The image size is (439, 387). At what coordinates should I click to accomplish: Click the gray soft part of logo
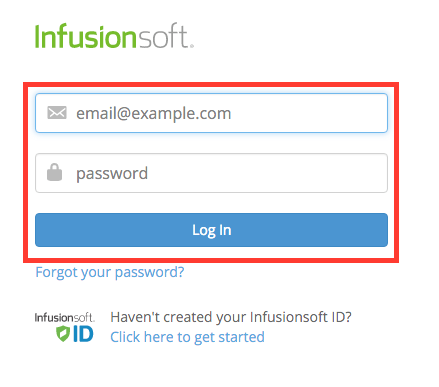tap(165, 36)
